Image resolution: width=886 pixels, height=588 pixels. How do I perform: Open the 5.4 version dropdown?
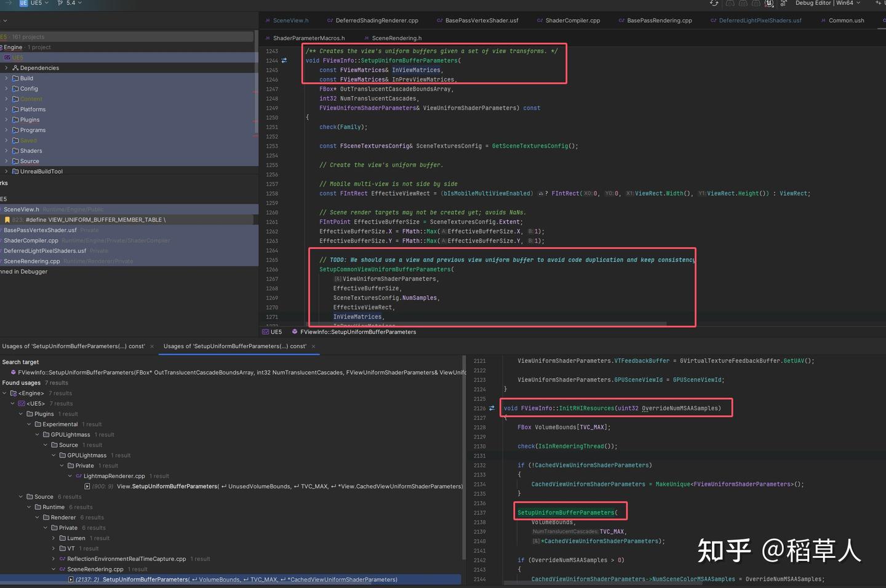coord(72,3)
